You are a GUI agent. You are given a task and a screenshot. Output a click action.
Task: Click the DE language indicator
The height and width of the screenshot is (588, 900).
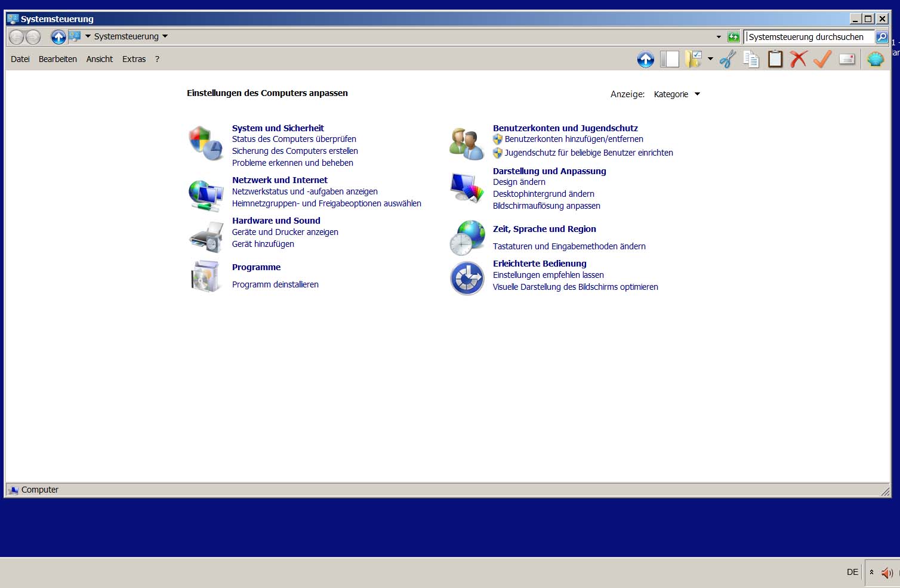coord(852,572)
